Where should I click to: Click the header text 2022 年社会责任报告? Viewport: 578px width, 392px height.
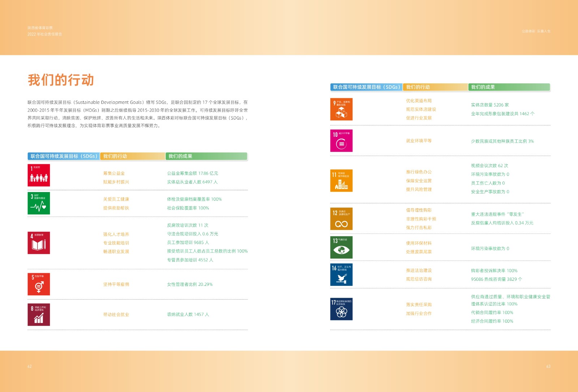[x=45, y=34]
